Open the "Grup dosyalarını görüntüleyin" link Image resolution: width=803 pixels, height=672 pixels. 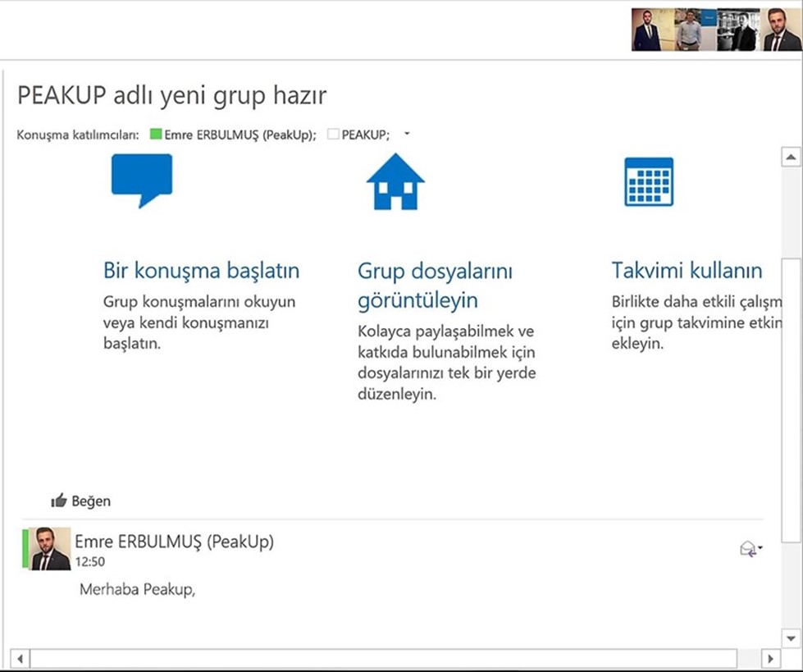click(435, 285)
